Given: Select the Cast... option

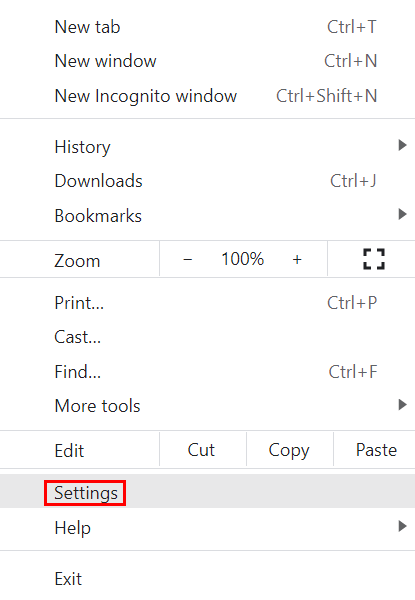Looking at the screenshot, I should coord(207,338).
